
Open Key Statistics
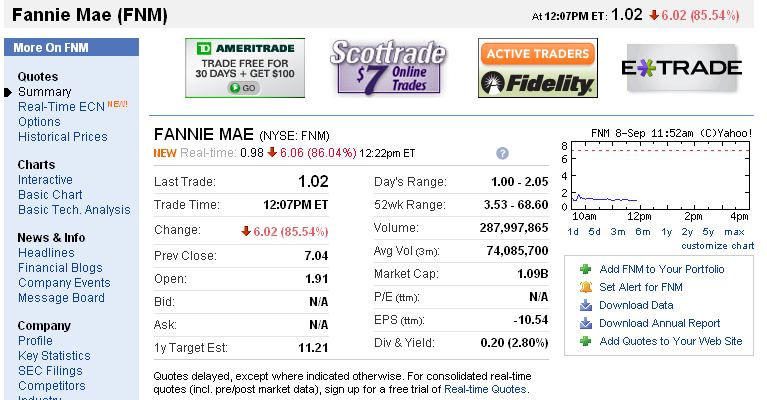[54, 356]
